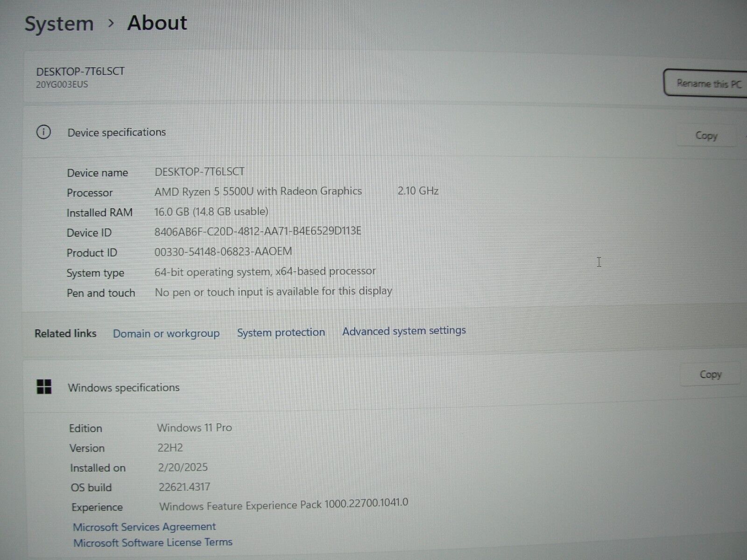The height and width of the screenshot is (560, 747).
Task: Click the OS build label
Action: [91, 488]
